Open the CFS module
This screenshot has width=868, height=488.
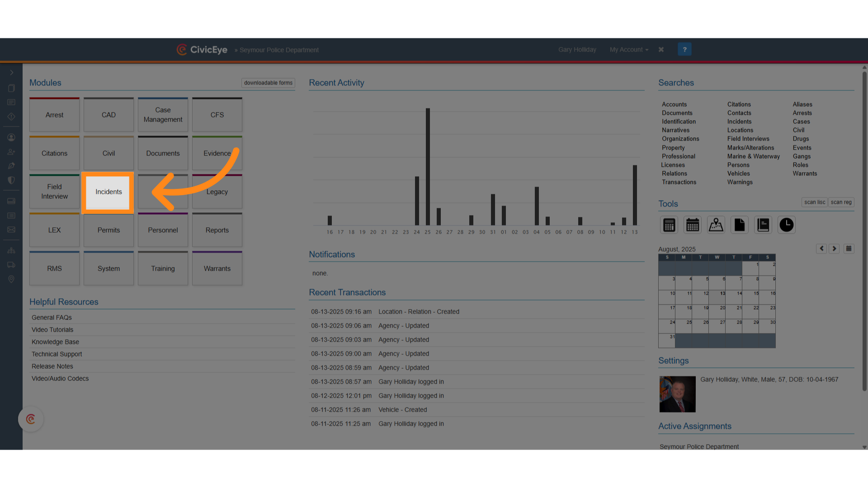(217, 115)
